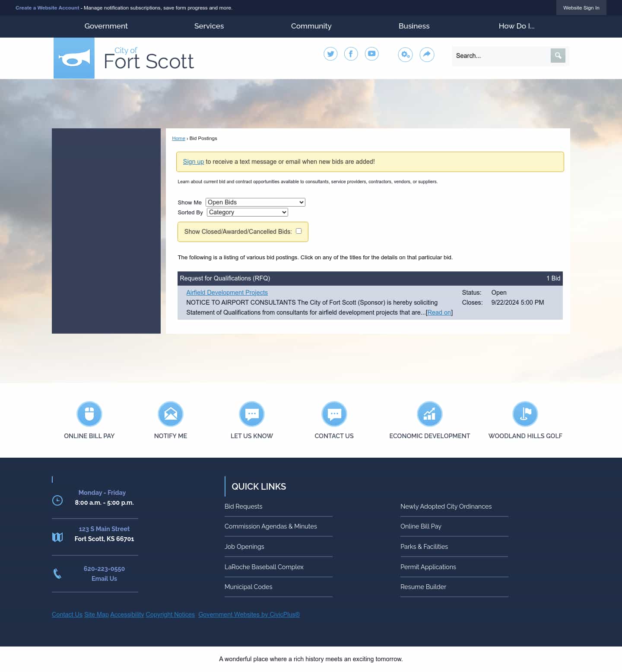Click the Search input field
622x672 pixels.
(x=501, y=56)
